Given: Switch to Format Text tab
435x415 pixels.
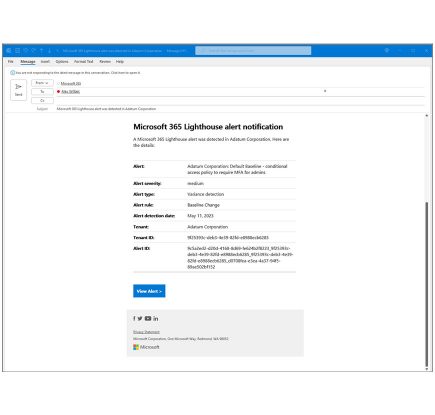Looking at the screenshot, I should tap(83, 62).
